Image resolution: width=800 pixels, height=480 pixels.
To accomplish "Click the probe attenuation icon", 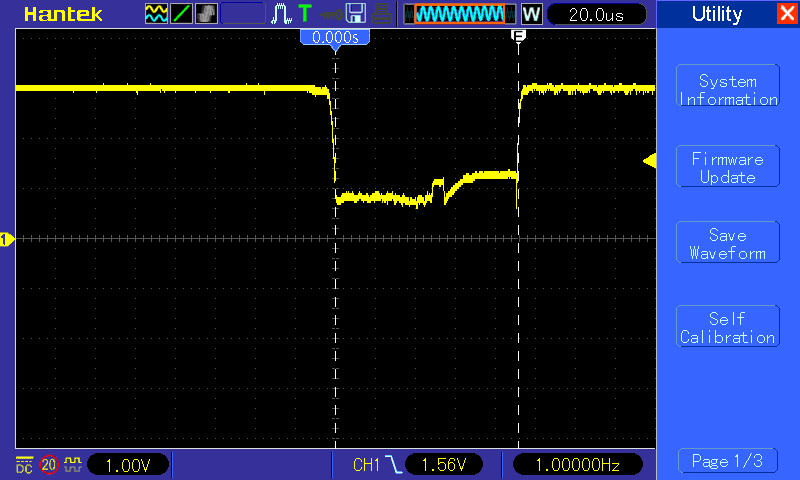I will (x=73, y=464).
